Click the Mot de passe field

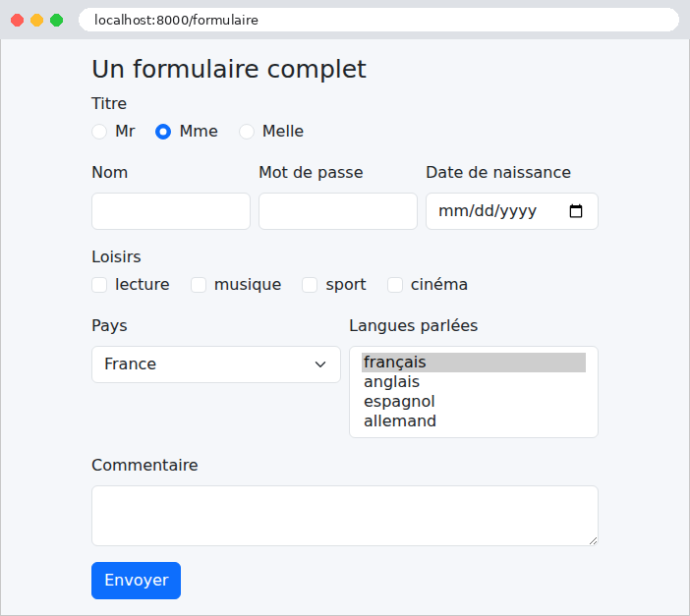click(338, 211)
